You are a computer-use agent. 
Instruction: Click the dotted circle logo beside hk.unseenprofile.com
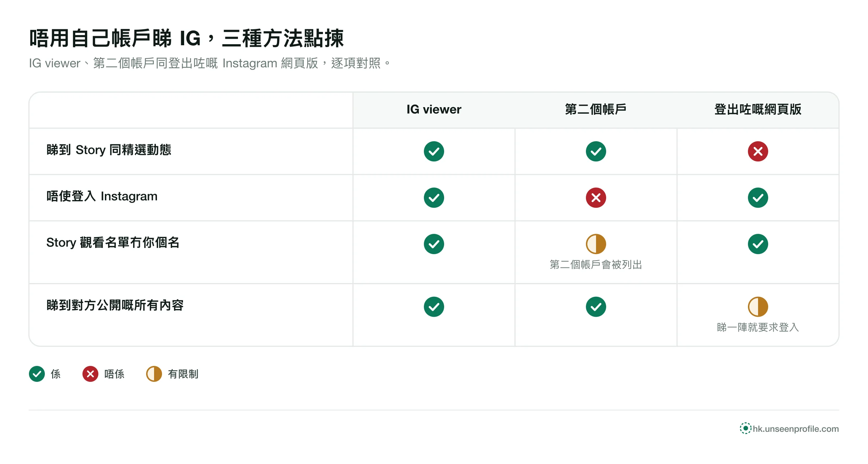pyautogui.click(x=745, y=428)
